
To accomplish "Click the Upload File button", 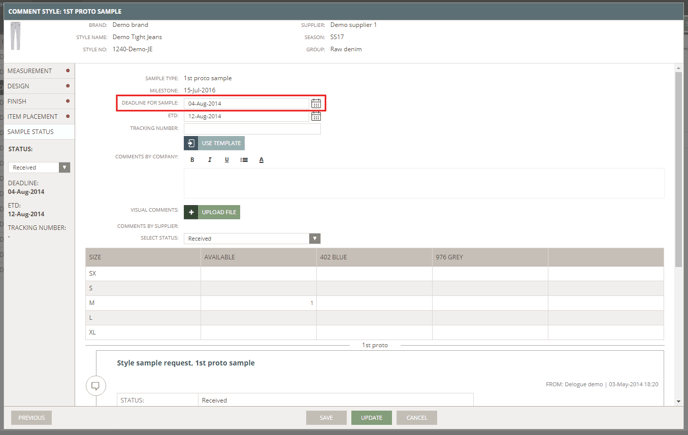I will [212, 212].
